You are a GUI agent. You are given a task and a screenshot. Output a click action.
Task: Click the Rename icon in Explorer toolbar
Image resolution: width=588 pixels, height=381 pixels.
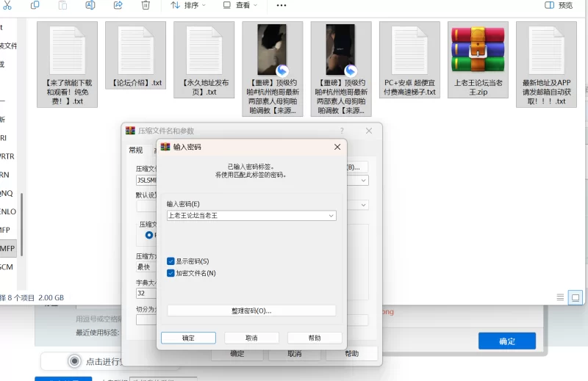coord(90,5)
